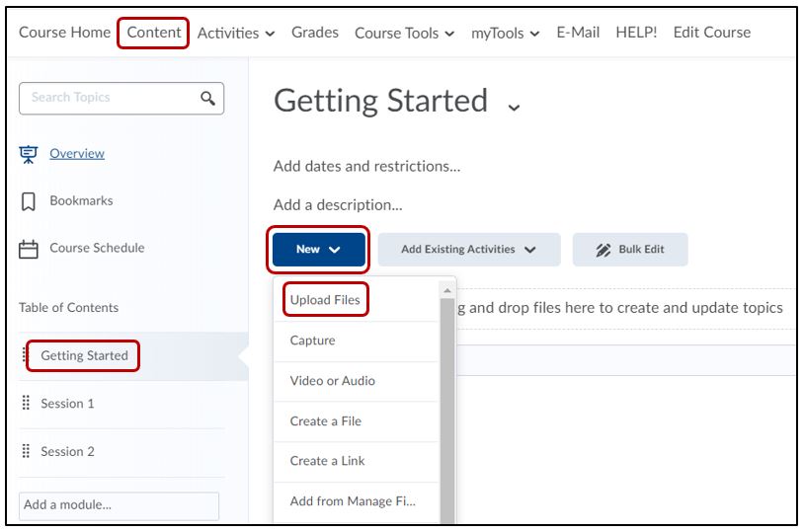Click the Bulk Edit pencil icon
Viewport: 804px width, 532px height.
[x=603, y=250]
